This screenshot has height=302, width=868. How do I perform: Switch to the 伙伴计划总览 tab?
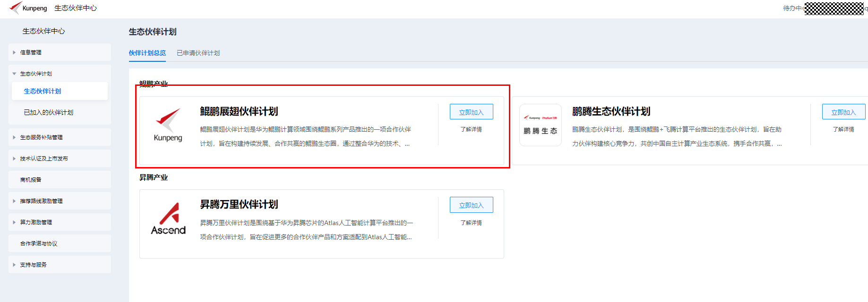coord(147,53)
